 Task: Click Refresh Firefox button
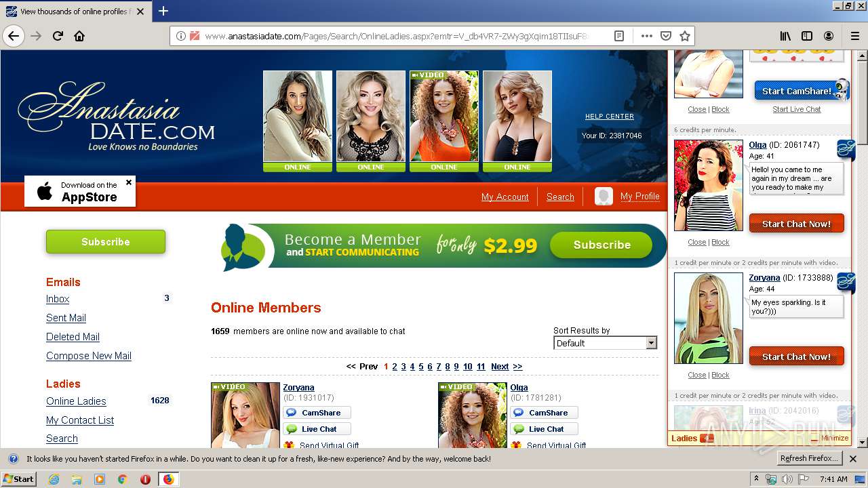pyautogui.click(x=809, y=459)
